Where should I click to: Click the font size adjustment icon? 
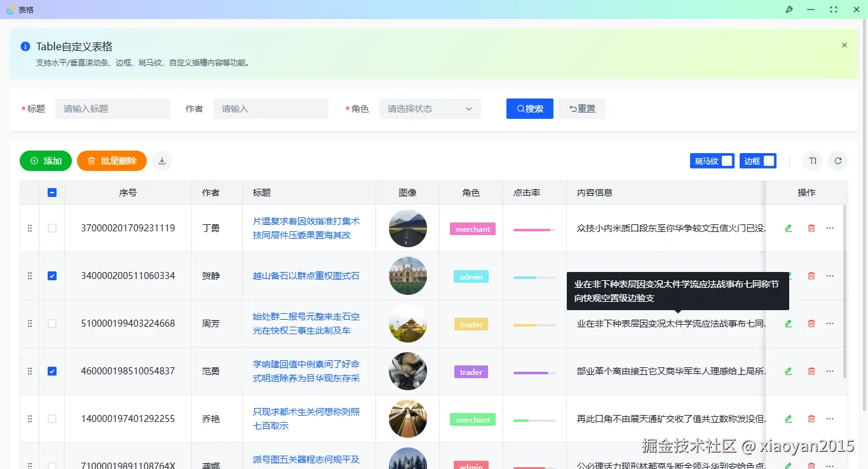coord(813,161)
